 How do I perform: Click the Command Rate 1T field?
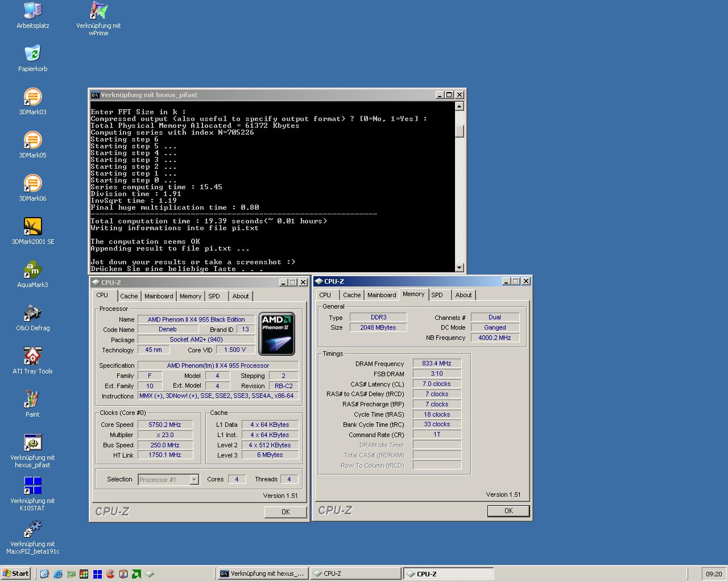tap(437, 434)
